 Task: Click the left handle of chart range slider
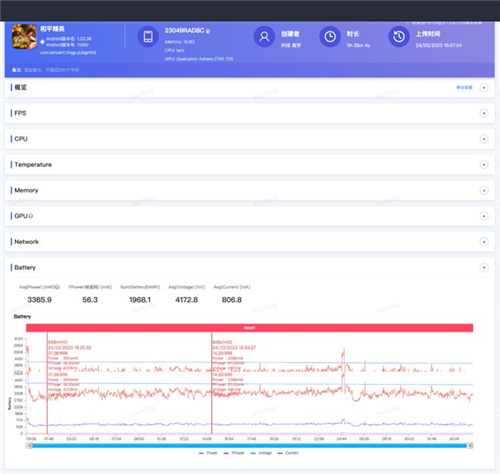29,446
